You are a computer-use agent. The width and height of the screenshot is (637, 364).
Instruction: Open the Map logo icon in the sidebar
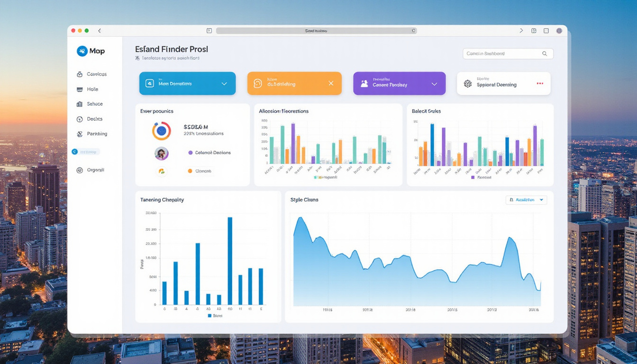tap(82, 51)
